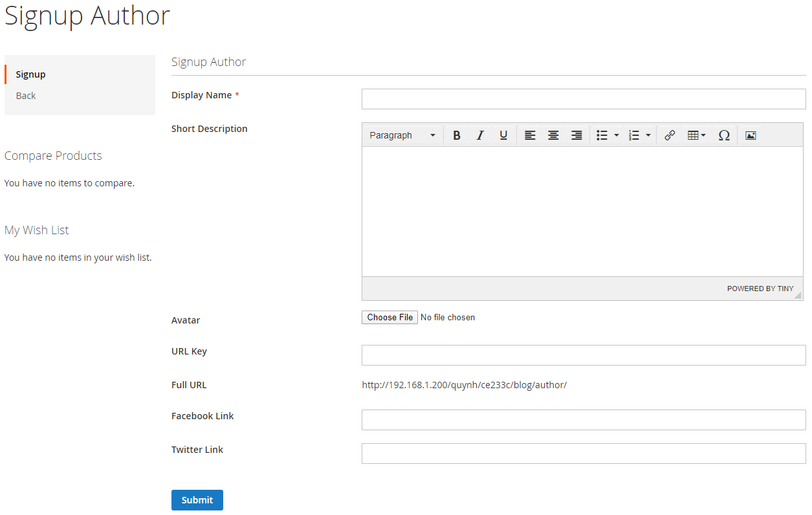This screenshot has width=812, height=515.
Task: Go to Back in the sidebar
Action: (x=26, y=96)
